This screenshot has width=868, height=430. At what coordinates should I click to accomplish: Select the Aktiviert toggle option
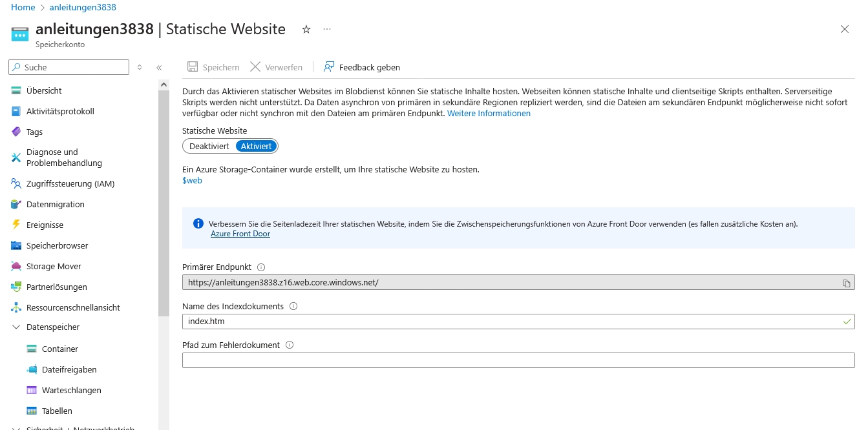tap(256, 147)
